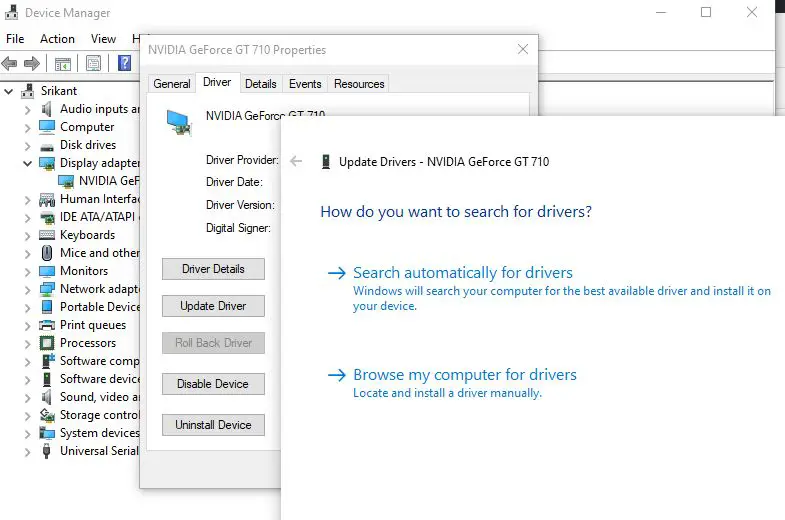The image size is (785, 520).
Task: Click the Back arrow toolbar icon
Action: click(10, 63)
